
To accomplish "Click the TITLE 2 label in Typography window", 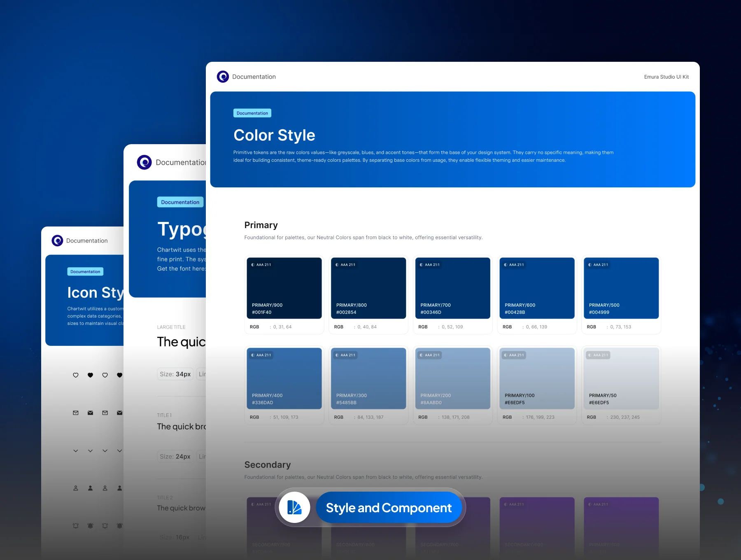I will tap(165, 498).
